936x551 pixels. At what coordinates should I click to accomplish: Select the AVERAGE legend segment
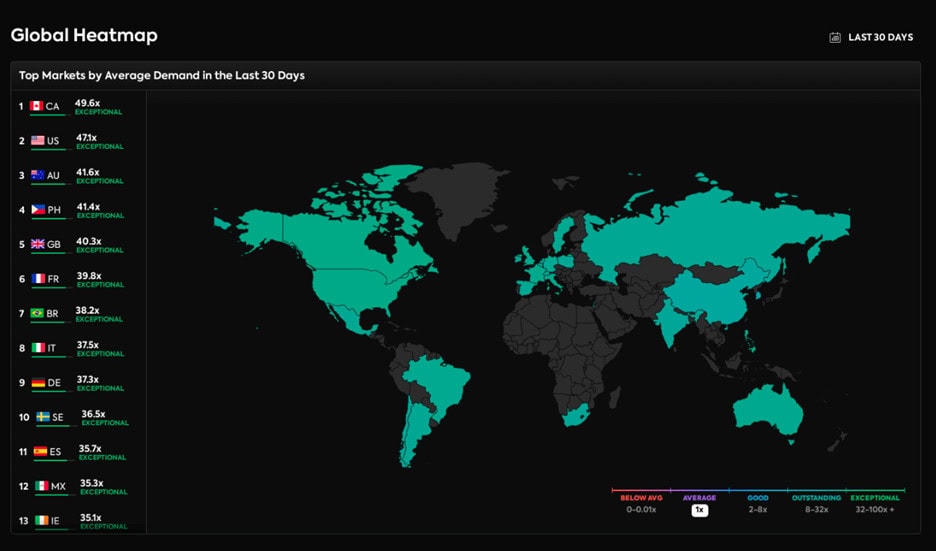(x=699, y=498)
